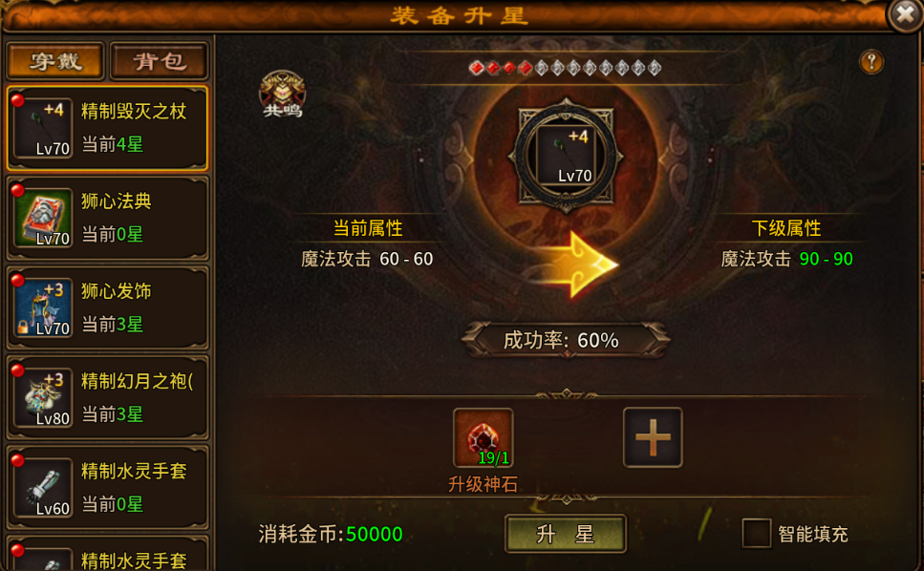Select 精制毁灭之杖 in equipment list
Viewport: 924px width, 571px height.
107,128
